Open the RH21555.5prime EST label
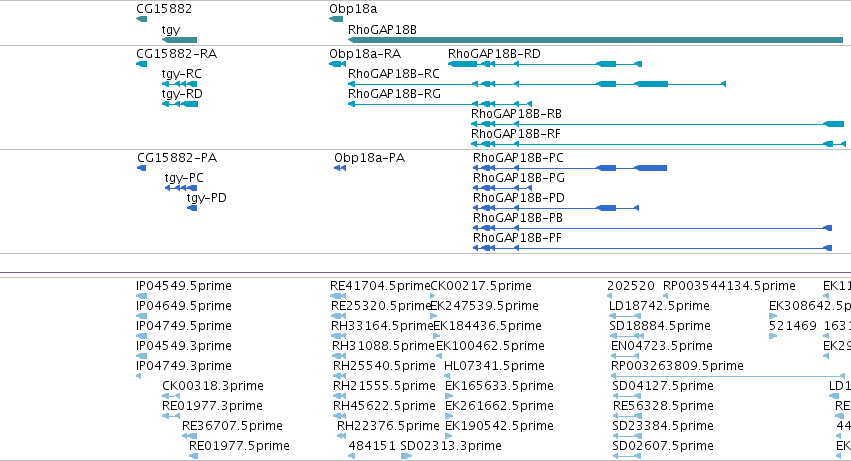This screenshot has width=851, height=461. [x=384, y=387]
